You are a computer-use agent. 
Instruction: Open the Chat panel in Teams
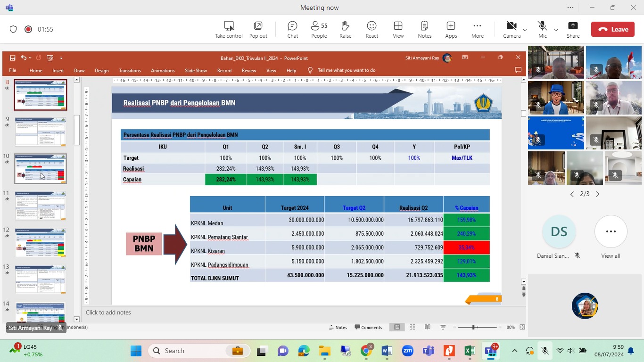coord(292,29)
